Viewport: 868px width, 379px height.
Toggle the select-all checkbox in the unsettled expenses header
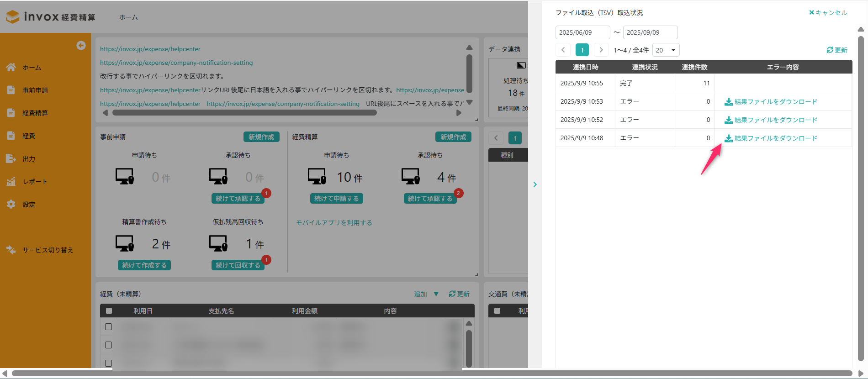[109, 311]
